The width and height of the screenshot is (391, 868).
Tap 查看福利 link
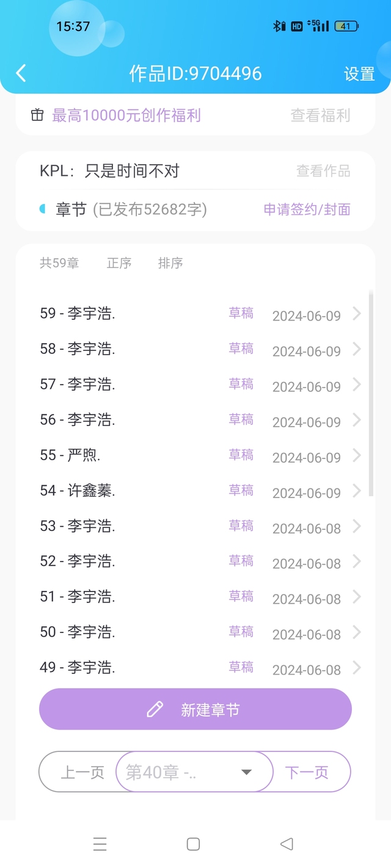(x=320, y=115)
